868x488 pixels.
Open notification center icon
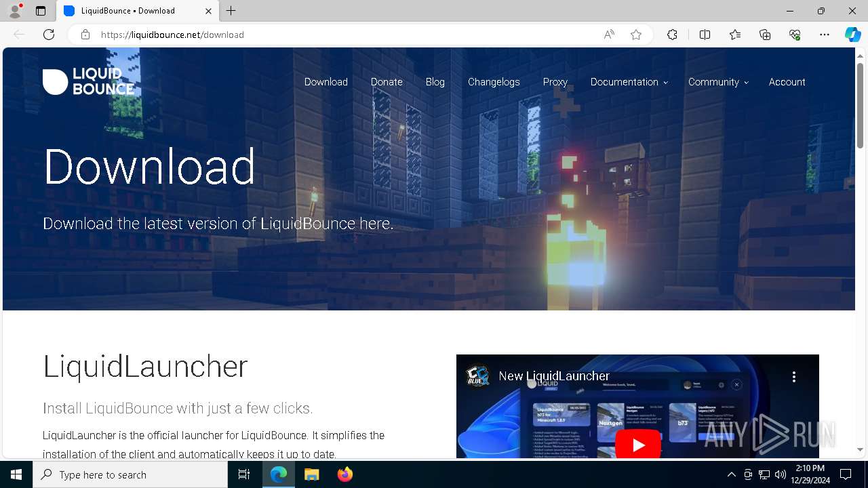coord(846,474)
